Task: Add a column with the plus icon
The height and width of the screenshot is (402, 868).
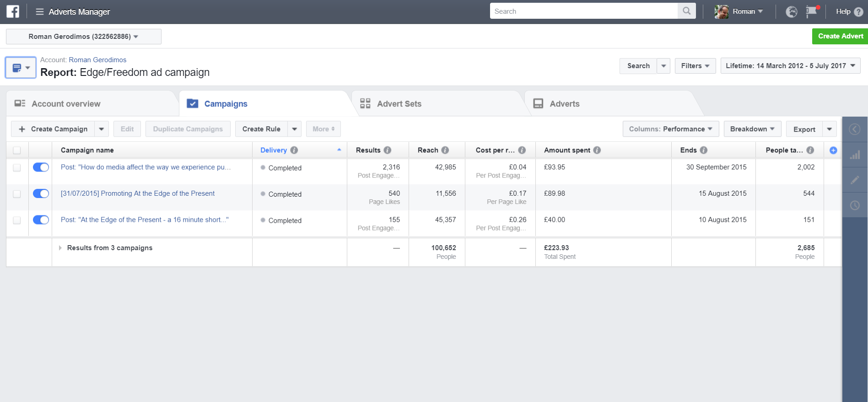Action: coord(833,150)
